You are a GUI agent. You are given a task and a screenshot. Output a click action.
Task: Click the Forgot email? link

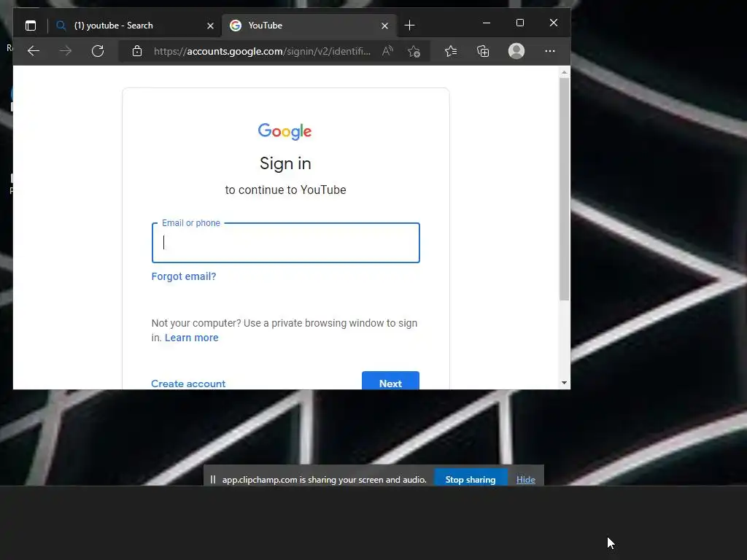point(184,276)
